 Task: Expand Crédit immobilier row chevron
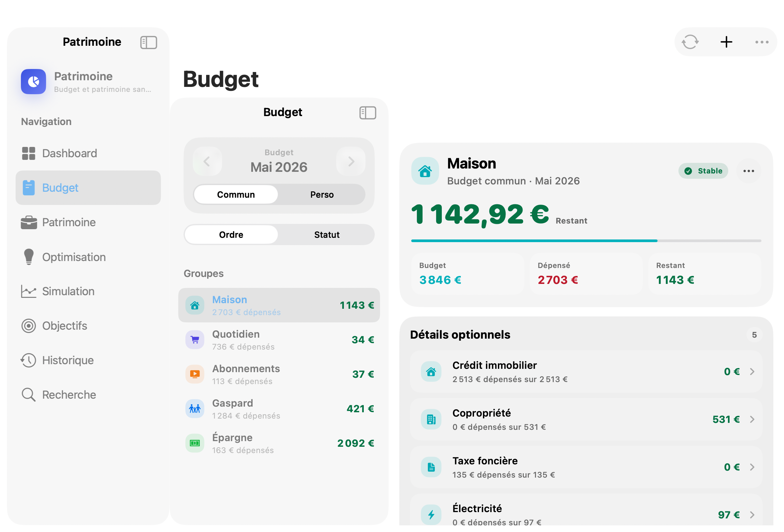click(752, 372)
